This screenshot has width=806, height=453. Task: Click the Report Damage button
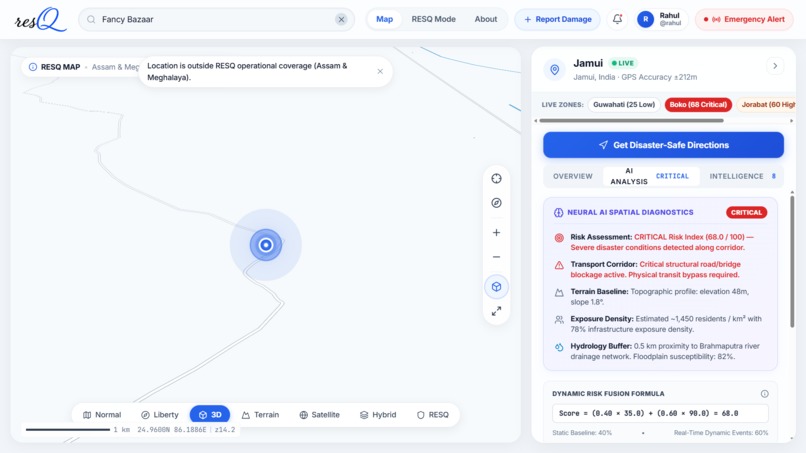pos(557,19)
